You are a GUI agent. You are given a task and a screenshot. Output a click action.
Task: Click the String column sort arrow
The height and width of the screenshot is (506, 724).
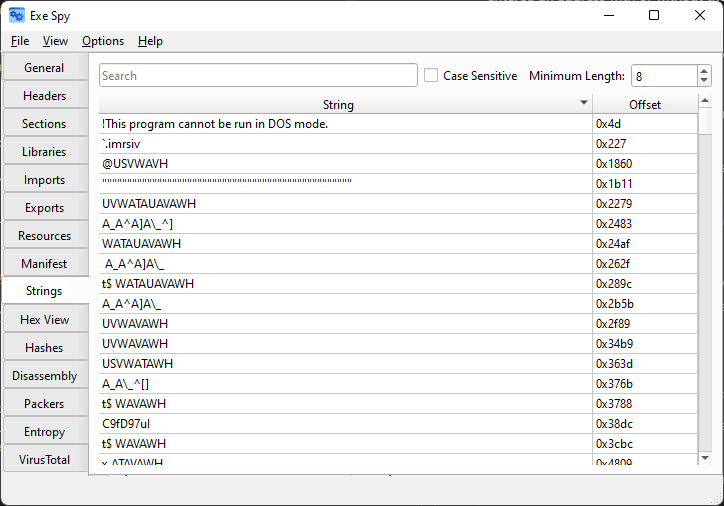coord(584,102)
